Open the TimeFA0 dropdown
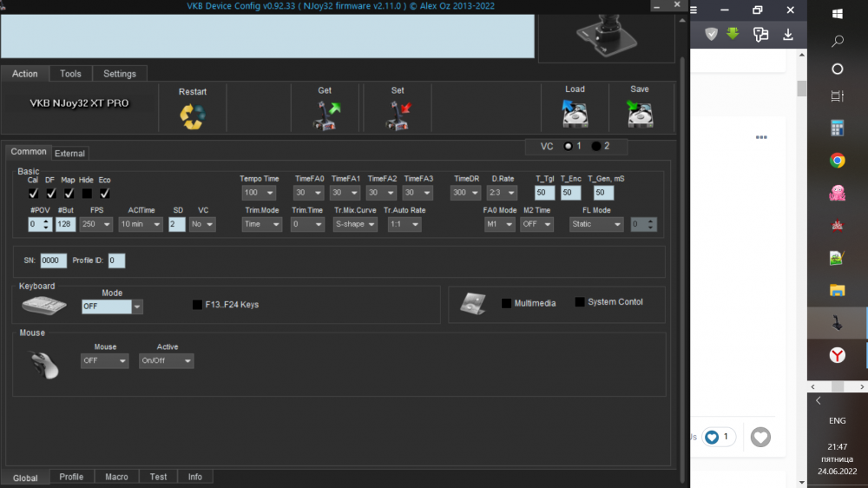This screenshot has width=868, height=488. [x=308, y=193]
